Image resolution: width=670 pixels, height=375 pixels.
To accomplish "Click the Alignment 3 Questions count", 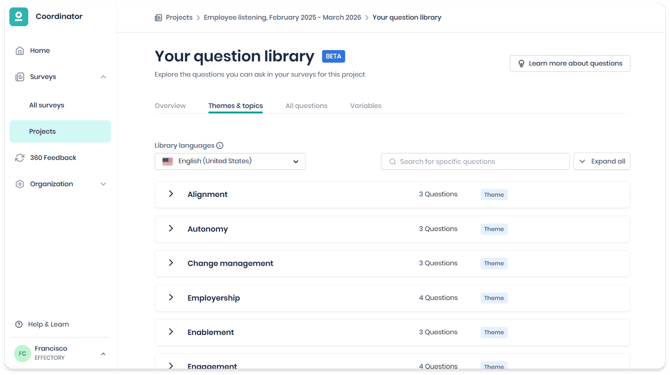I will (438, 194).
